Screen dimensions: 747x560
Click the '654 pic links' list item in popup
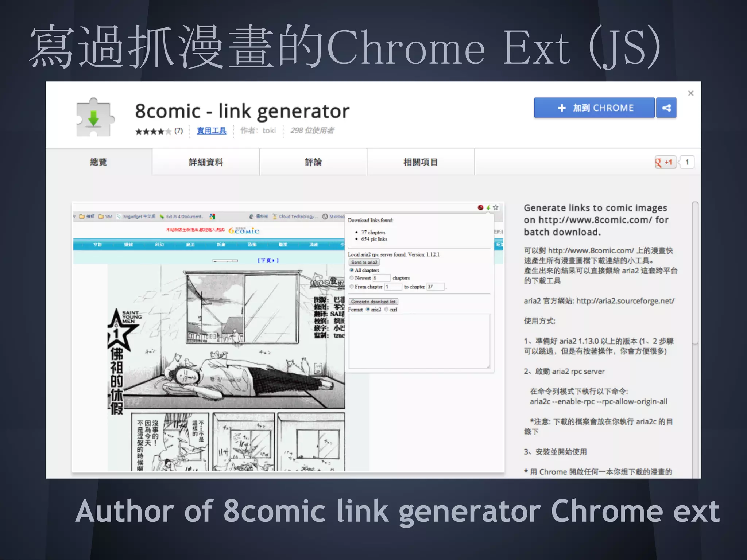tap(374, 239)
